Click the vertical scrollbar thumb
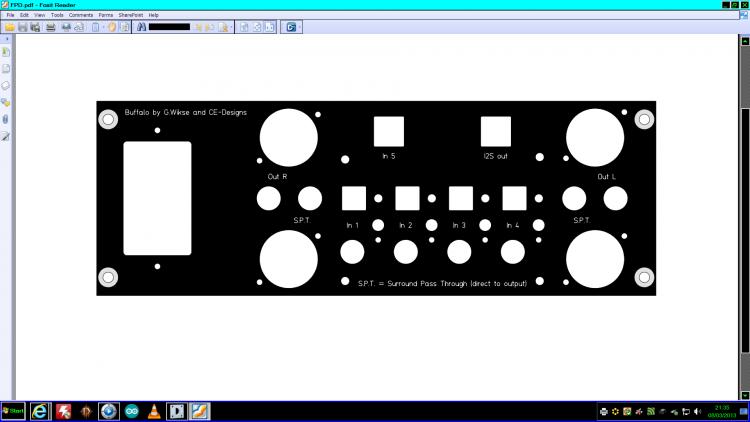The image size is (750, 422). 745,231
